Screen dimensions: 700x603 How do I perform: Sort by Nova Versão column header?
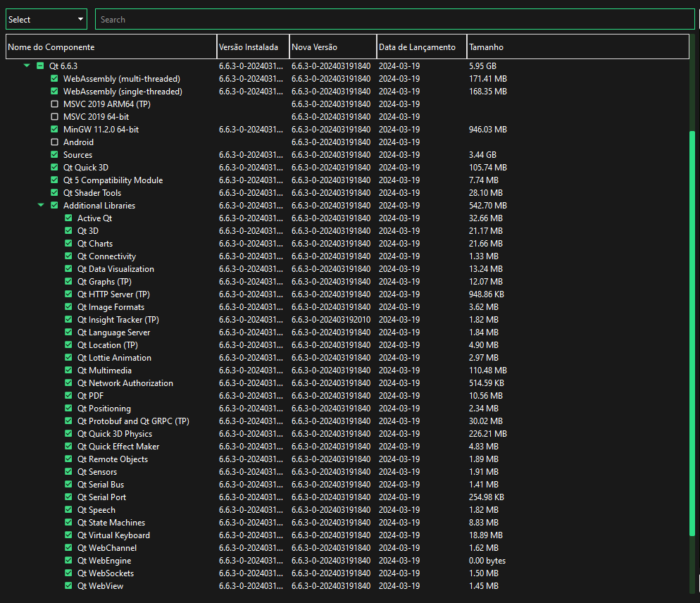point(333,47)
